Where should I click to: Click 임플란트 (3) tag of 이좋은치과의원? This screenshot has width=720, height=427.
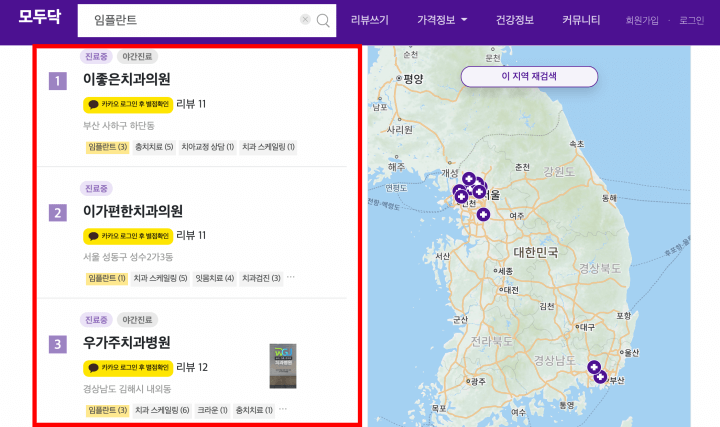point(107,147)
